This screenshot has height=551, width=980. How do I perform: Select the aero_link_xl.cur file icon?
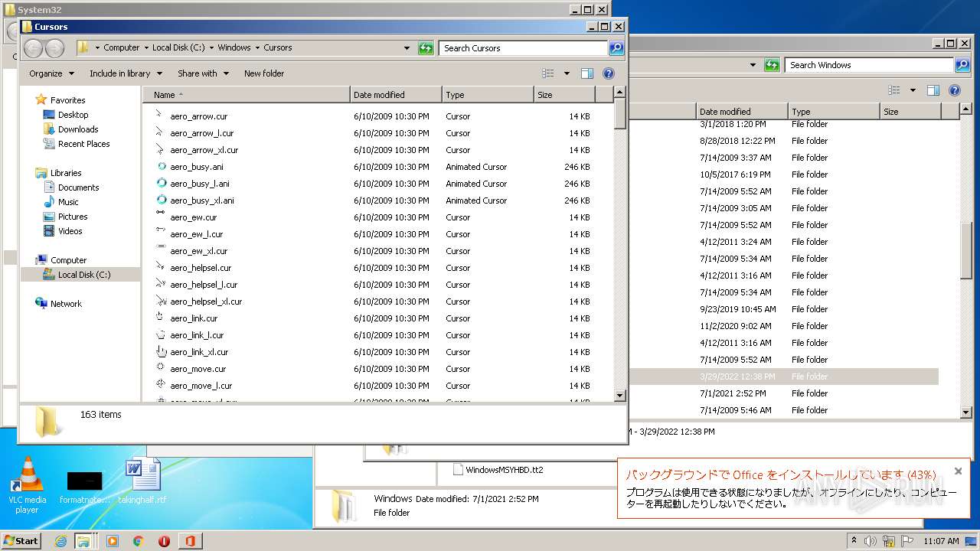pos(161,351)
